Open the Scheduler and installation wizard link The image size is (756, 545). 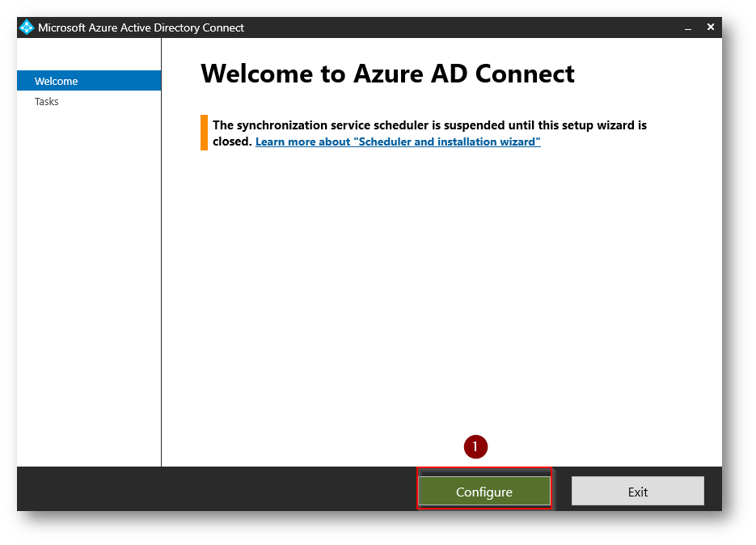pos(398,142)
